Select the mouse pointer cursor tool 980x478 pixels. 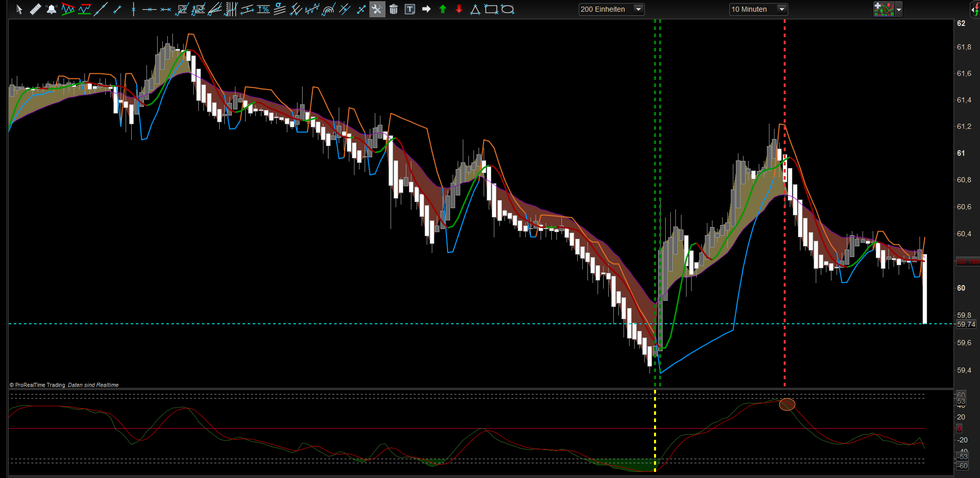(19, 9)
